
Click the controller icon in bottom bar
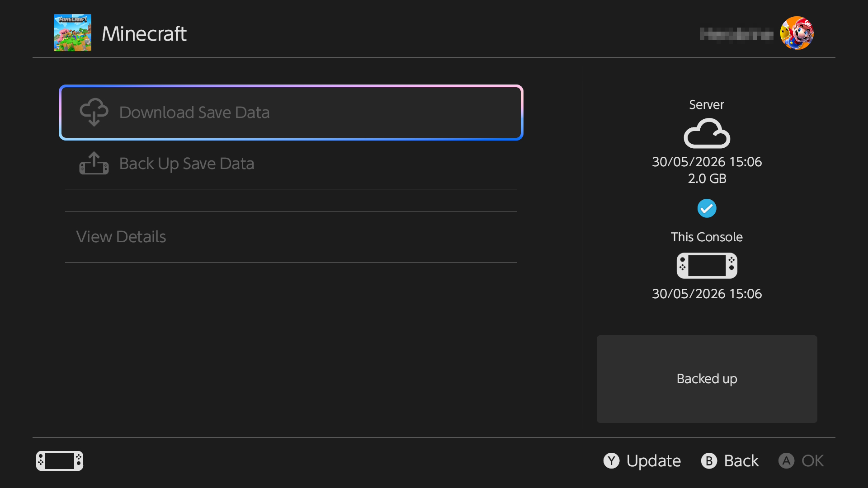(60, 461)
